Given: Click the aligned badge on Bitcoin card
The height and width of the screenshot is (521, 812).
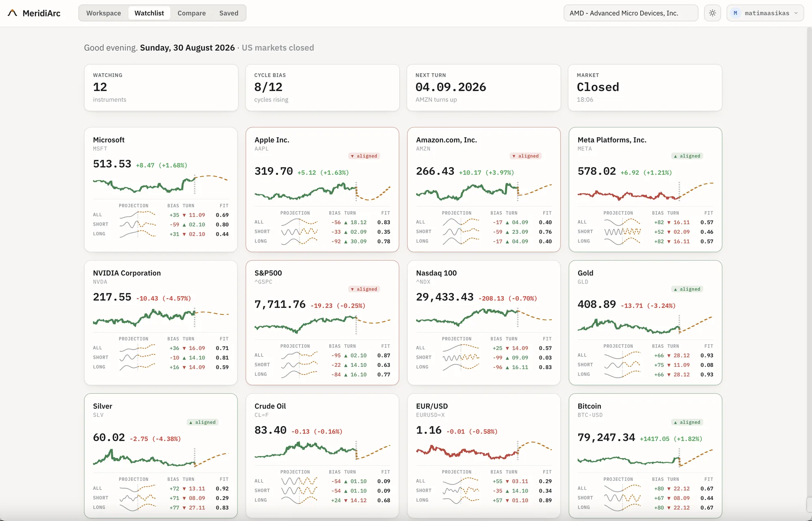Looking at the screenshot, I should pos(687,422).
